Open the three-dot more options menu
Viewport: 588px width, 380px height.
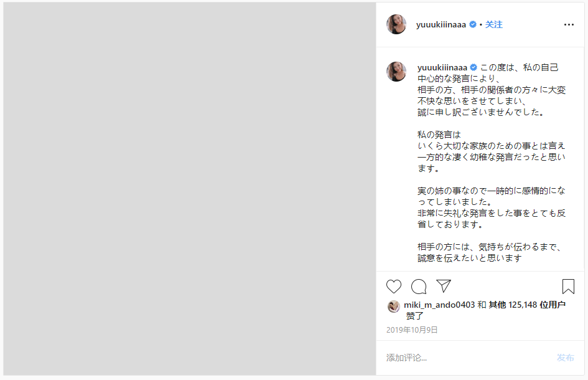tap(569, 25)
